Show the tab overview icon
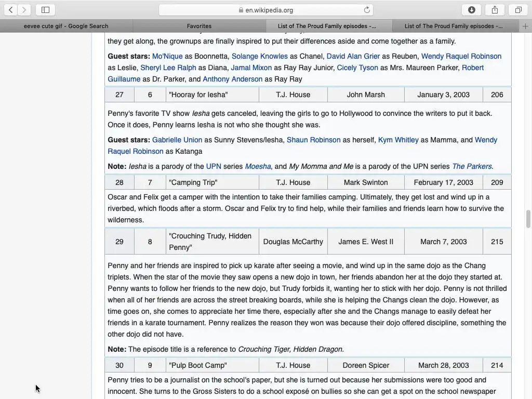This screenshot has width=532, height=399. pos(518,10)
